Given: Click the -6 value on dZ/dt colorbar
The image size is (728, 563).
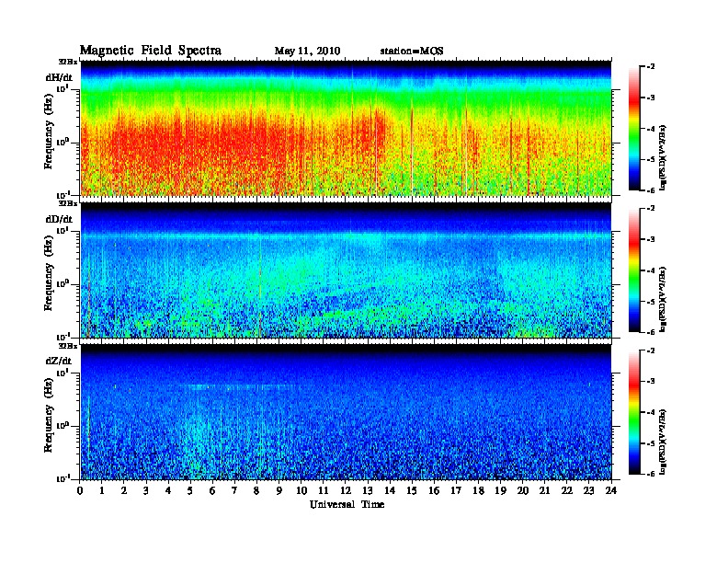Looking at the screenshot, I should point(651,474).
